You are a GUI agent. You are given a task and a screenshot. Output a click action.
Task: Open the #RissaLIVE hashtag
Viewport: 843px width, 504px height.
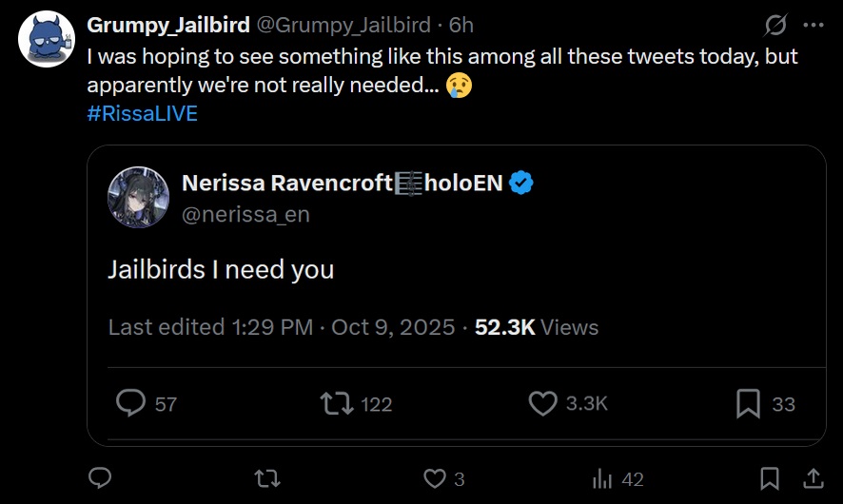(142, 113)
